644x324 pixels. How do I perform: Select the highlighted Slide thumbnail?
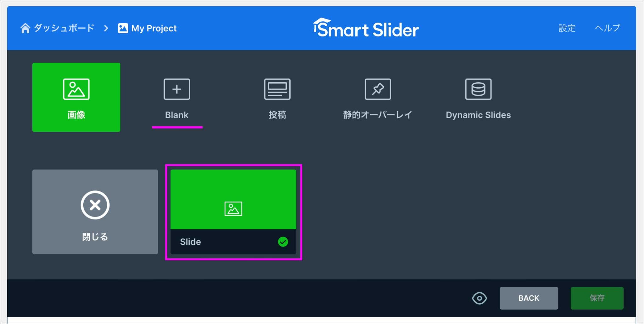click(233, 198)
